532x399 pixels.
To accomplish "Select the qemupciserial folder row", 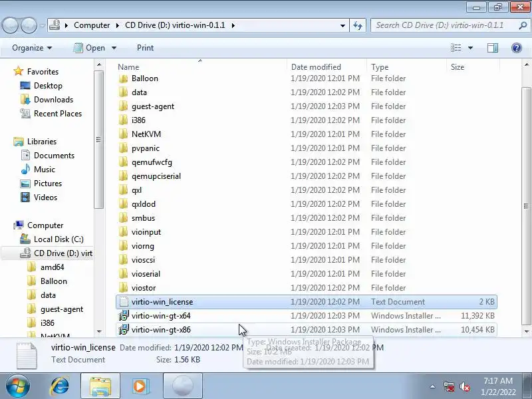I will tap(307, 176).
